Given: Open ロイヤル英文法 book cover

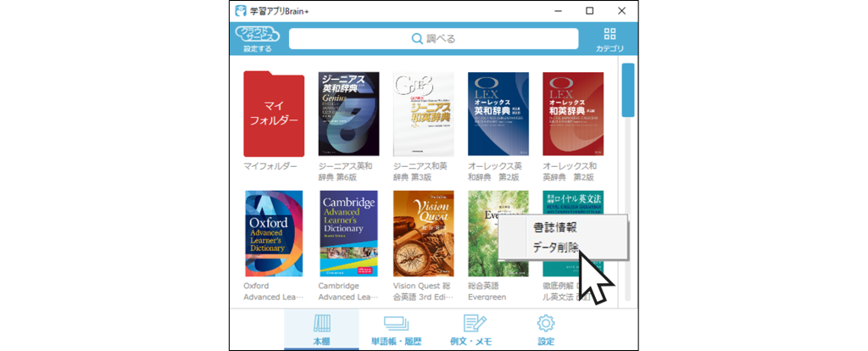Looking at the screenshot, I should (573, 202).
